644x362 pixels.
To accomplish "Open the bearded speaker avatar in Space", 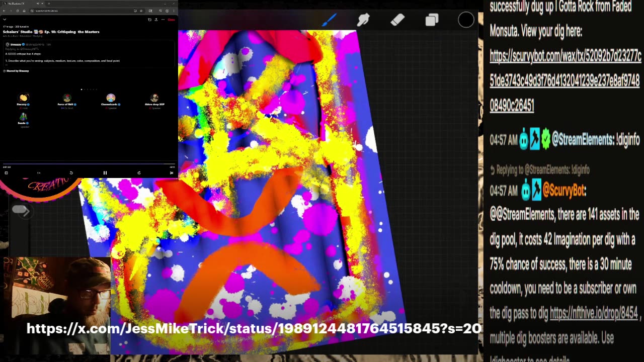I will tap(154, 98).
